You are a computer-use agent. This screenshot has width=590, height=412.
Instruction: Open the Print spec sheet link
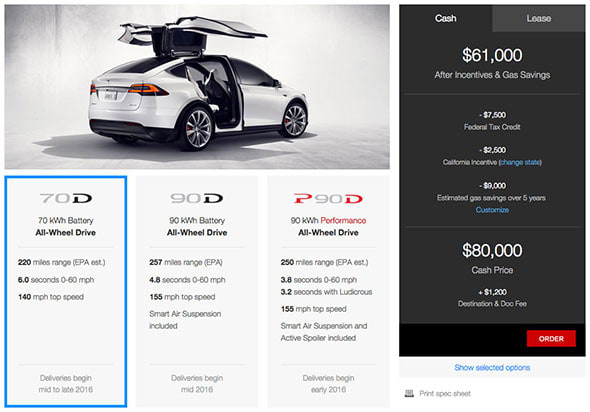(x=445, y=394)
